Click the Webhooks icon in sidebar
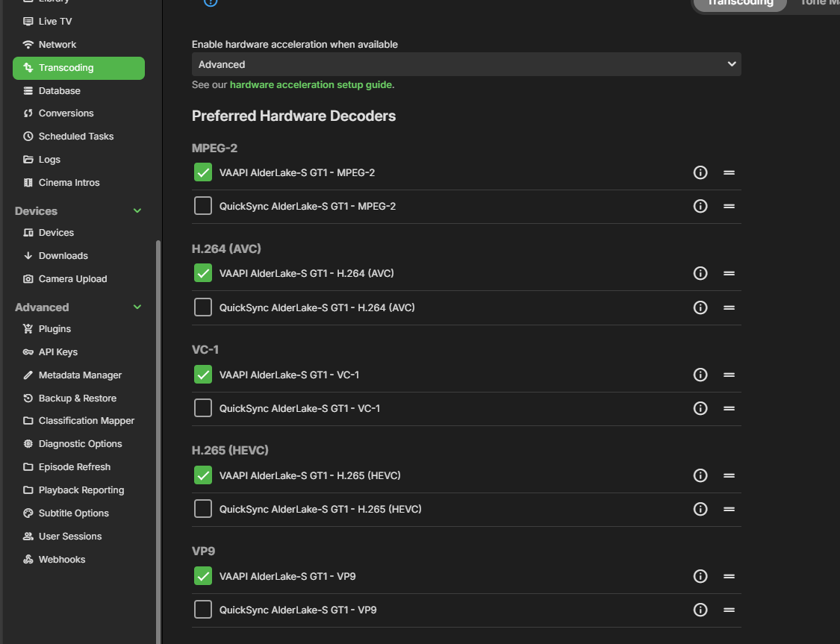This screenshot has height=644, width=840. tap(28, 560)
